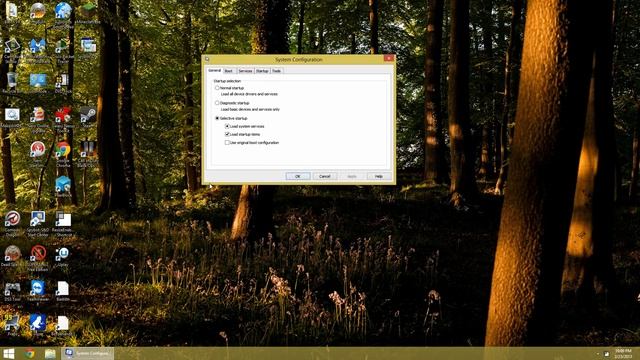Open the Fraps desktop shortcut
Image resolution: width=640 pixels, height=360 pixels.
[12, 325]
